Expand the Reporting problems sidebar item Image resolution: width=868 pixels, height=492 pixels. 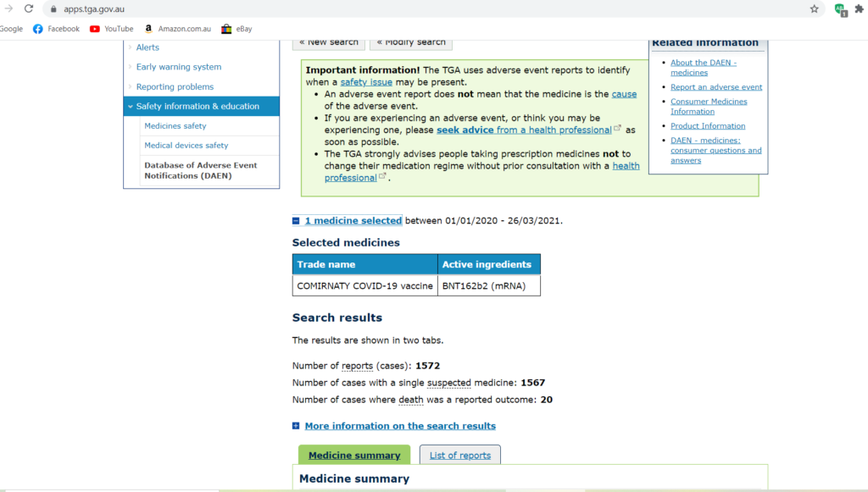[x=175, y=86]
